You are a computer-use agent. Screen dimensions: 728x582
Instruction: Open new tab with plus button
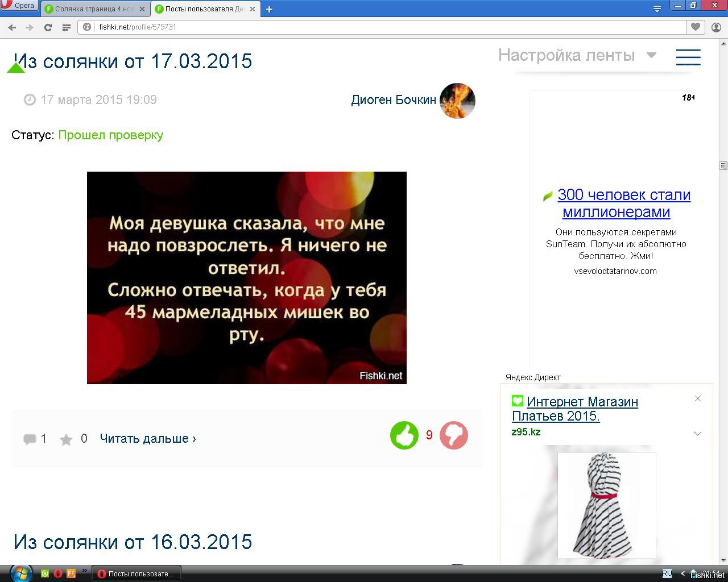pyautogui.click(x=269, y=9)
